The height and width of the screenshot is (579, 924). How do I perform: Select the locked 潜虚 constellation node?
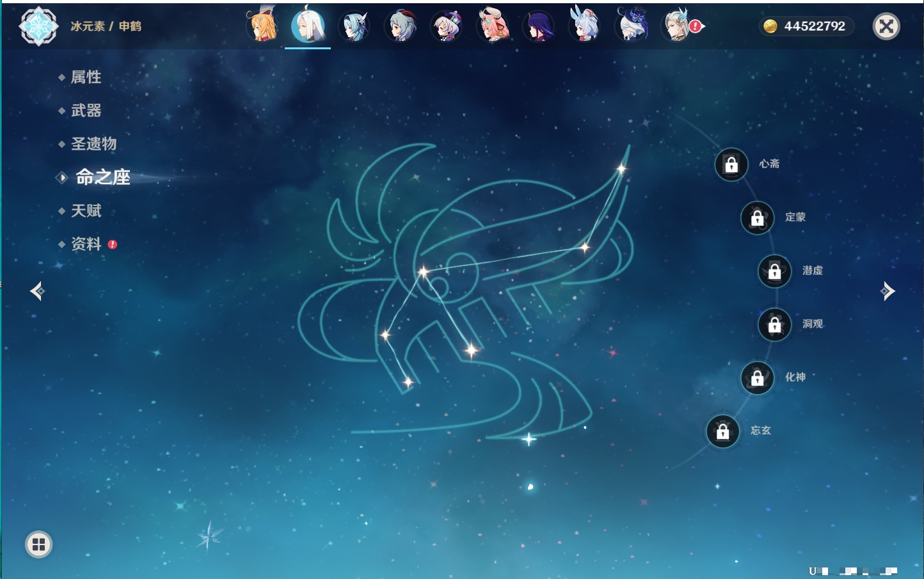[x=774, y=271]
